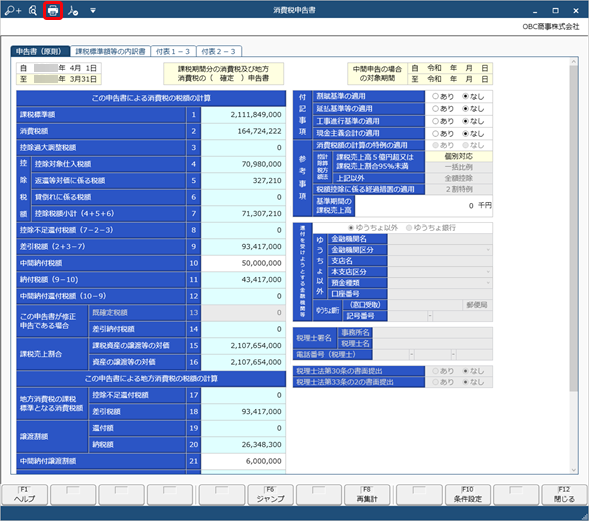Click the 課税標準額 value 2,111,849,000
This screenshot has height=521, width=589.
tap(243, 115)
